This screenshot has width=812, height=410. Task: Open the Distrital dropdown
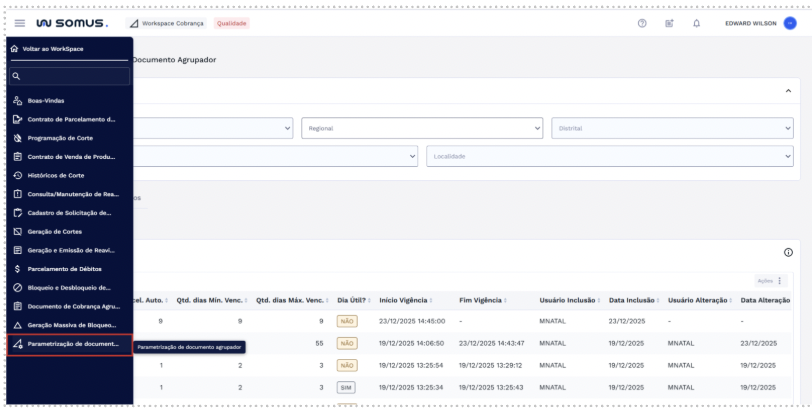coord(672,128)
